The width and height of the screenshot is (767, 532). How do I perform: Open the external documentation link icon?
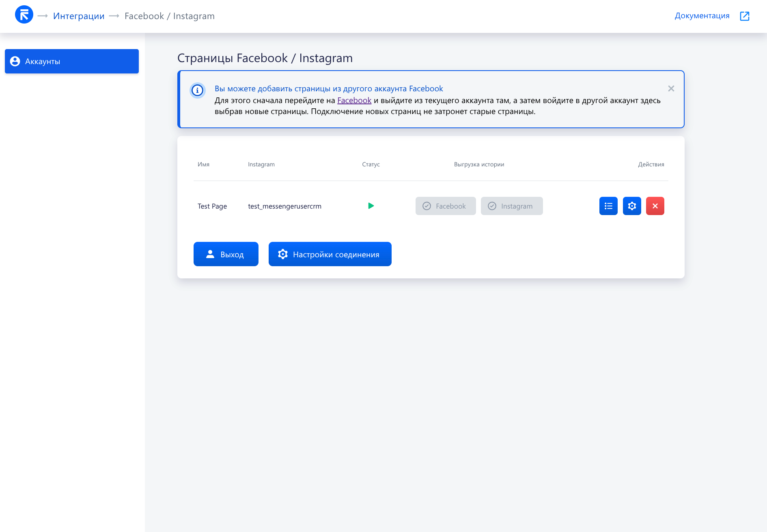pyautogui.click(x=744, y=16)
